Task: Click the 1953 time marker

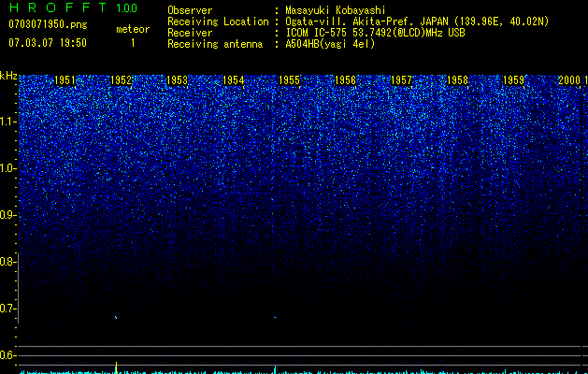Action: [x=177, y=80]
